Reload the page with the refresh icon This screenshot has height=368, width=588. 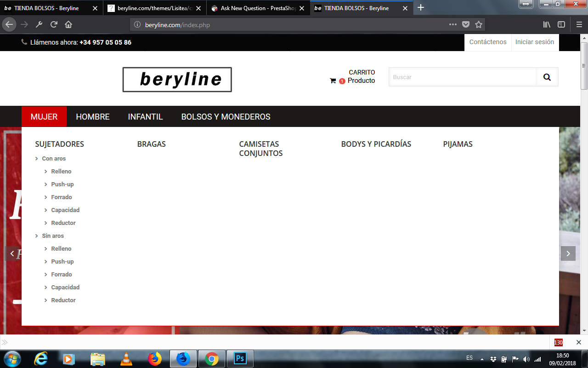point(54,24)
